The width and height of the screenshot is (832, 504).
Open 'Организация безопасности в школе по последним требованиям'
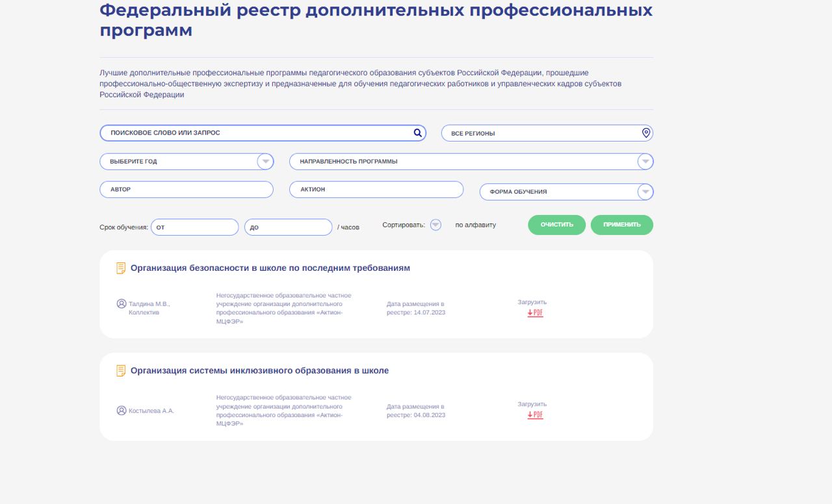270,268
